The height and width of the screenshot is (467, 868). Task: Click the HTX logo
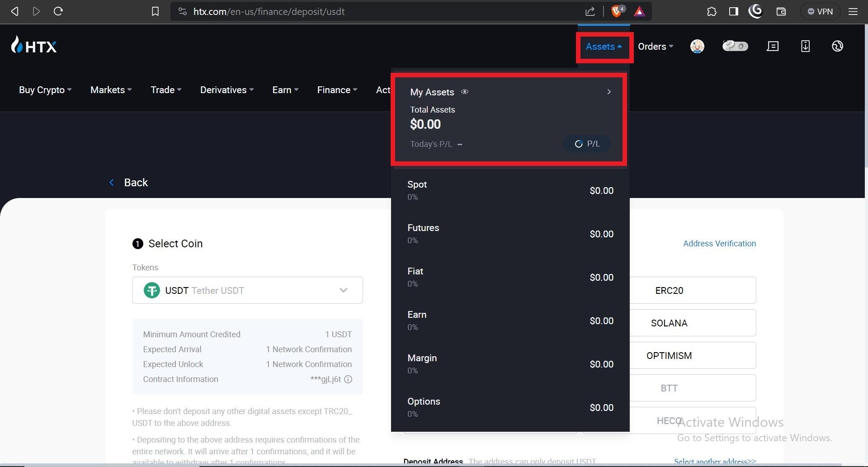pos(34,46)
